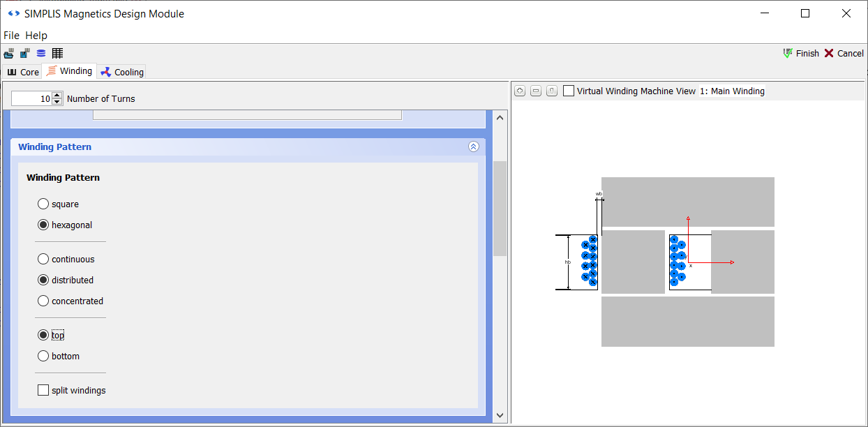Image resolution: width=868 pixels, height=427 pixels.
Task: Select the bottom radio option
Action: (43, 357)
